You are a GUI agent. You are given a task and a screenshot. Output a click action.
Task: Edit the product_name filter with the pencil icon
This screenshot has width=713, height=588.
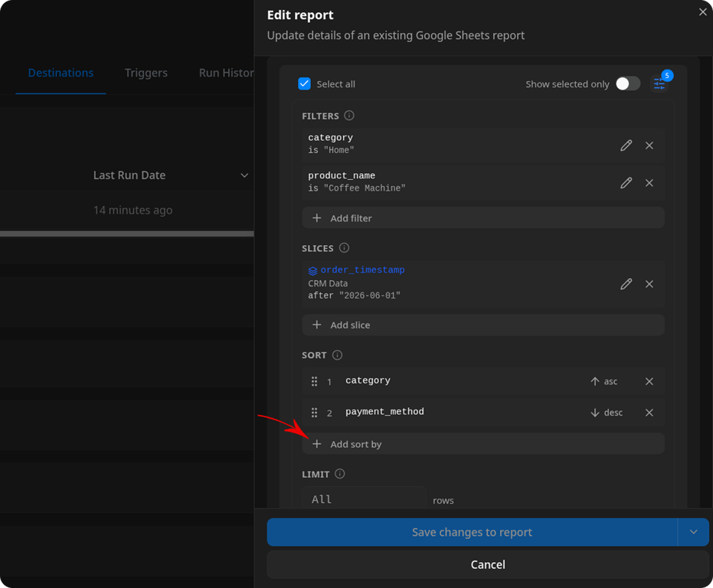626,183
